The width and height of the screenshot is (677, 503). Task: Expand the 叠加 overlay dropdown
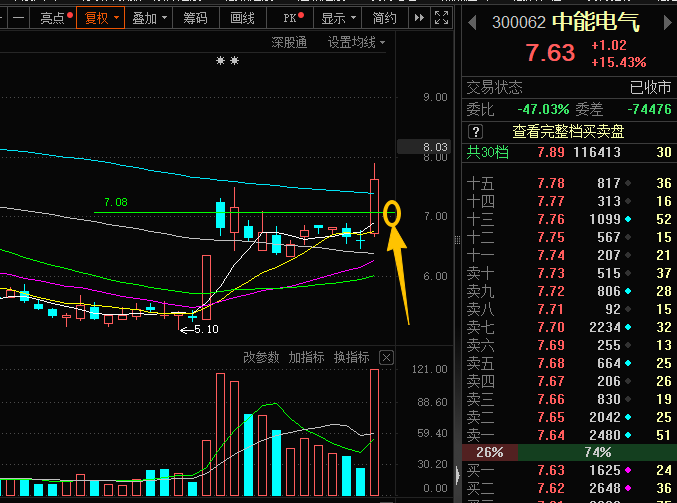(x=149, y=18)
